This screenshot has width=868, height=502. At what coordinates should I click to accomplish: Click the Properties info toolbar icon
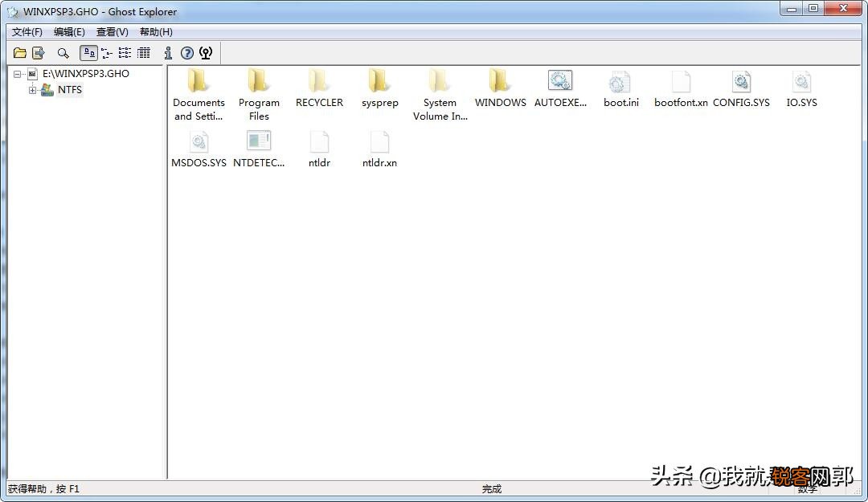(x=168, y=53)
